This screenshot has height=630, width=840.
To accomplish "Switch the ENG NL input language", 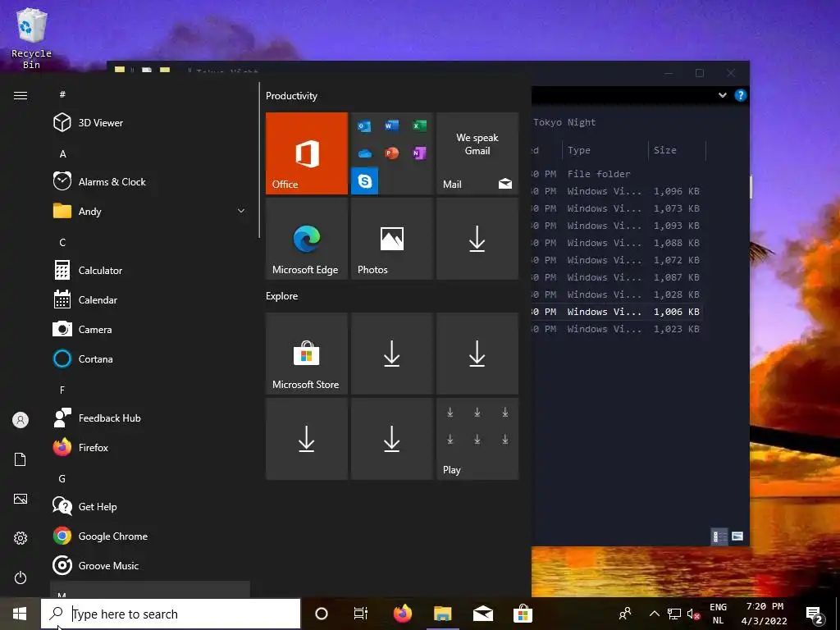I will 718,614.
